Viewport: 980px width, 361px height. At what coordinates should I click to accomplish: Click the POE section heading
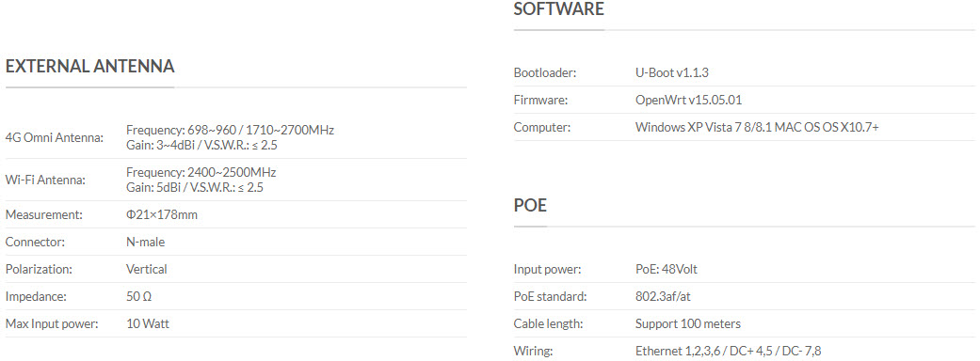530,205
